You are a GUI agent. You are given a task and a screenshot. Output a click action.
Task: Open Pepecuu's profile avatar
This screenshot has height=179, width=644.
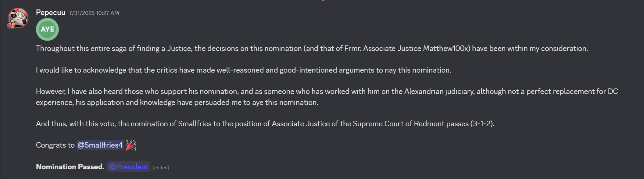19,18
